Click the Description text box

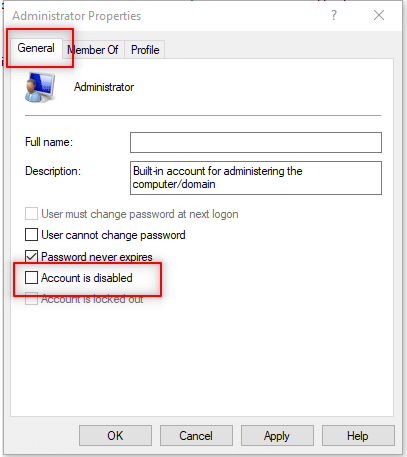(x=256, y=178)
